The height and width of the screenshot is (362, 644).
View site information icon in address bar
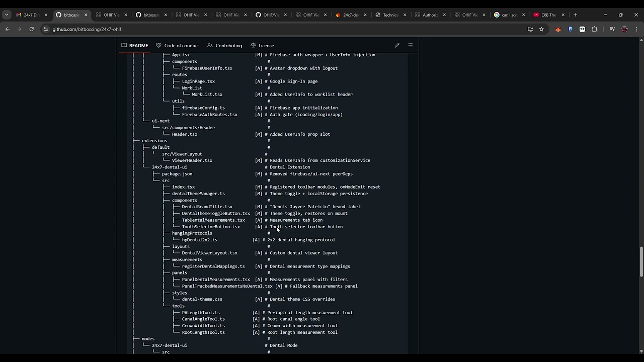pyautogui.click(x=46, y=29)
